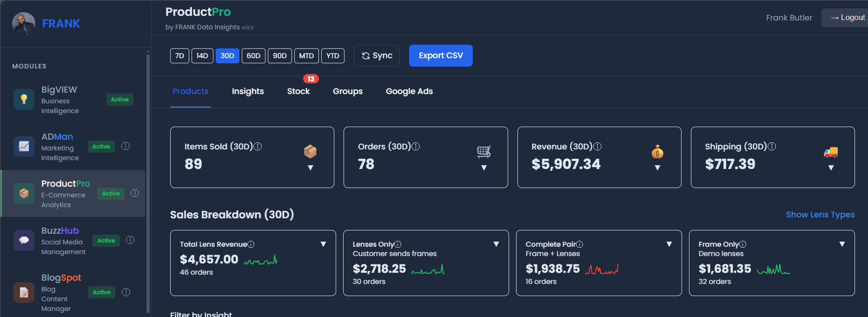This screenshot has height=317, width=868.
Task: Click info icon beside Lenses Only
Action: tap(398, 244)
